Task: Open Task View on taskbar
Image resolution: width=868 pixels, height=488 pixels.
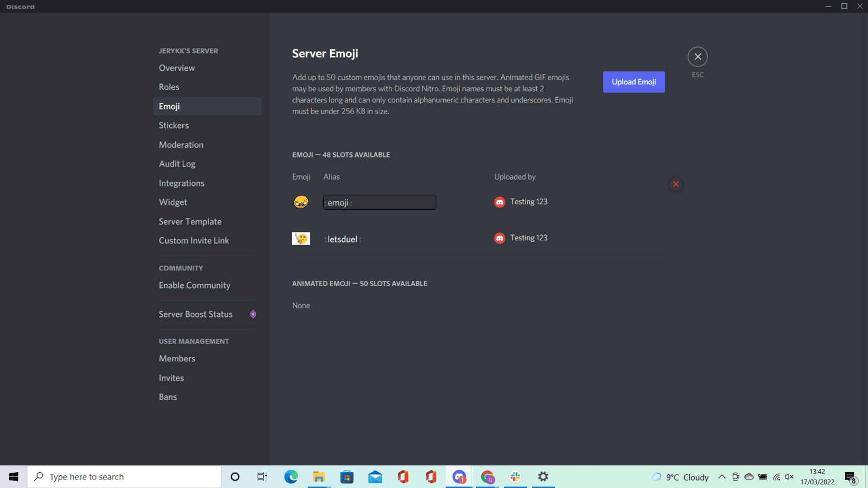Action: click(x=262, y=477)
